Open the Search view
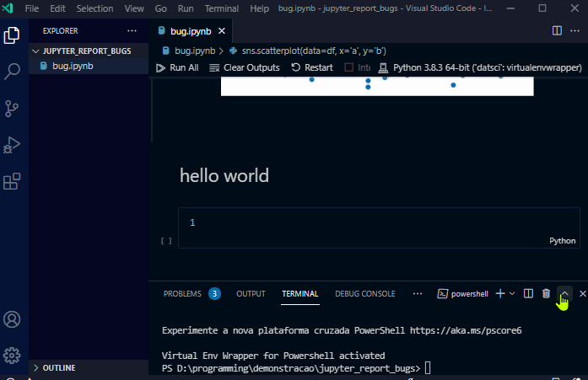Image resolution: width=588 pixels, height=380 pixels. point(12,71)
